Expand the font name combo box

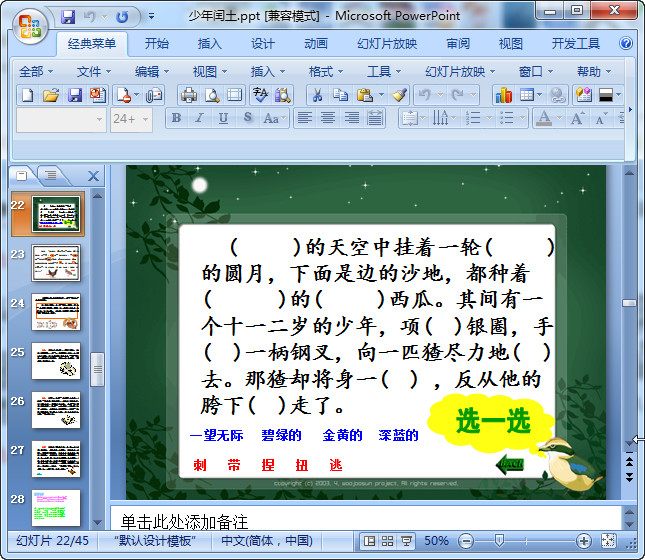click(x=100, y=119)
